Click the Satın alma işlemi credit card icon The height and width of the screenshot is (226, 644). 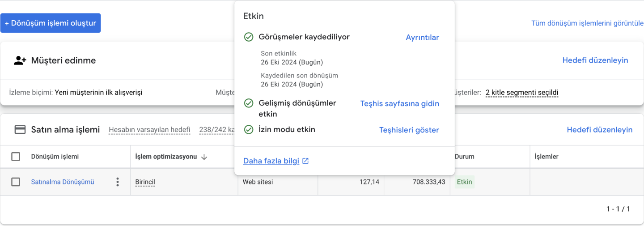coord(20,130)
